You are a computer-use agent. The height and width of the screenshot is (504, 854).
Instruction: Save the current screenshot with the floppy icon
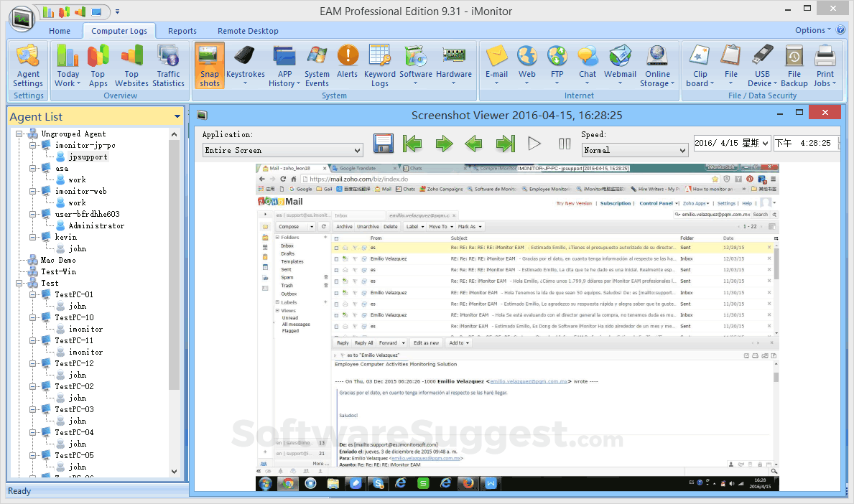pyautogui.click(x=383, y=143)
